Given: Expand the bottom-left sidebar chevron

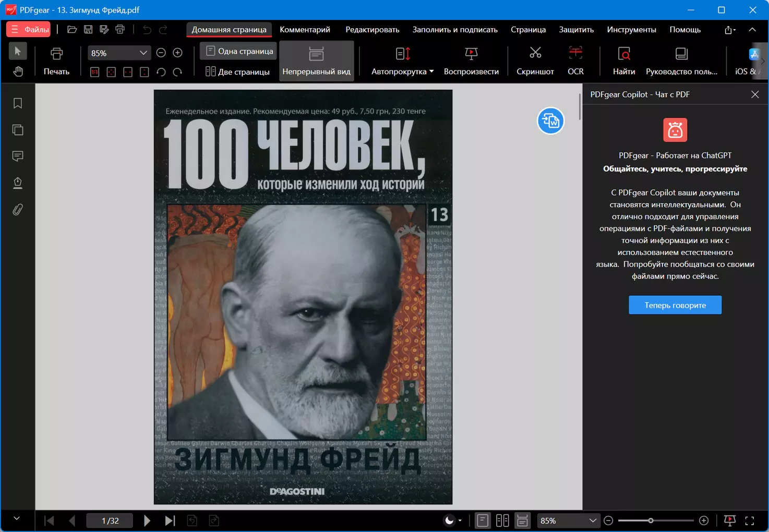Looking at the screenshot, I should 17,518.
